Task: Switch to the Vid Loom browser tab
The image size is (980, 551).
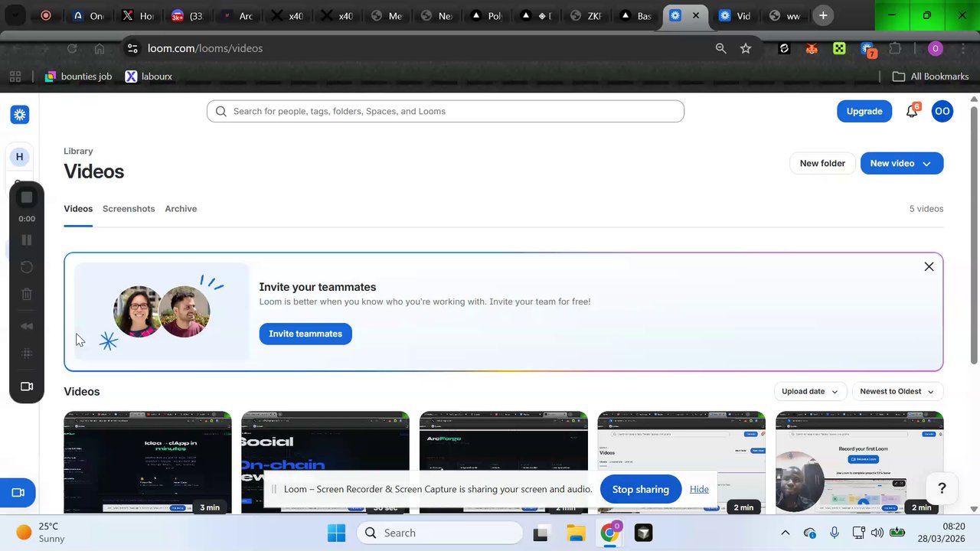Action: click(734, 15)
